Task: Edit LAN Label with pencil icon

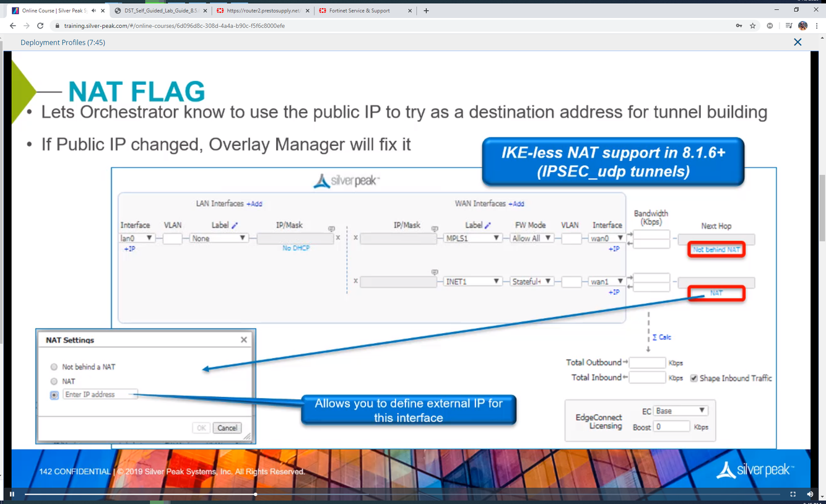Action: tap(234, 225)
